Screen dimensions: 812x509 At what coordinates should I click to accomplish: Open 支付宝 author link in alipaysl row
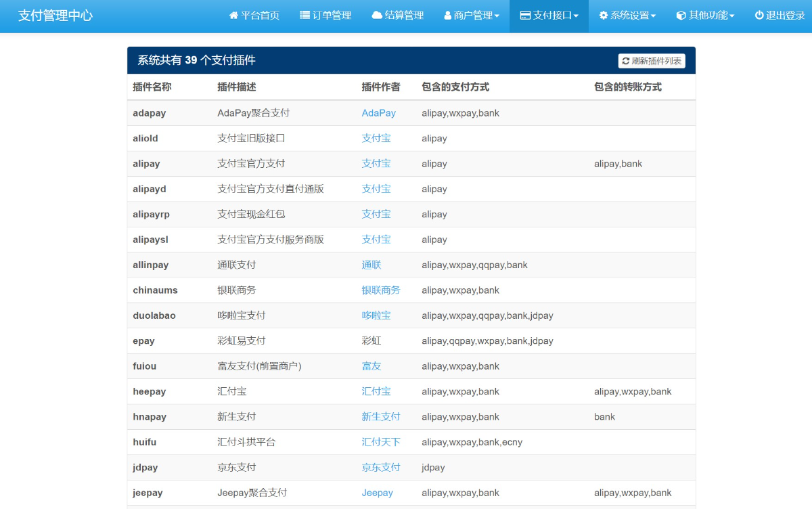376,239
